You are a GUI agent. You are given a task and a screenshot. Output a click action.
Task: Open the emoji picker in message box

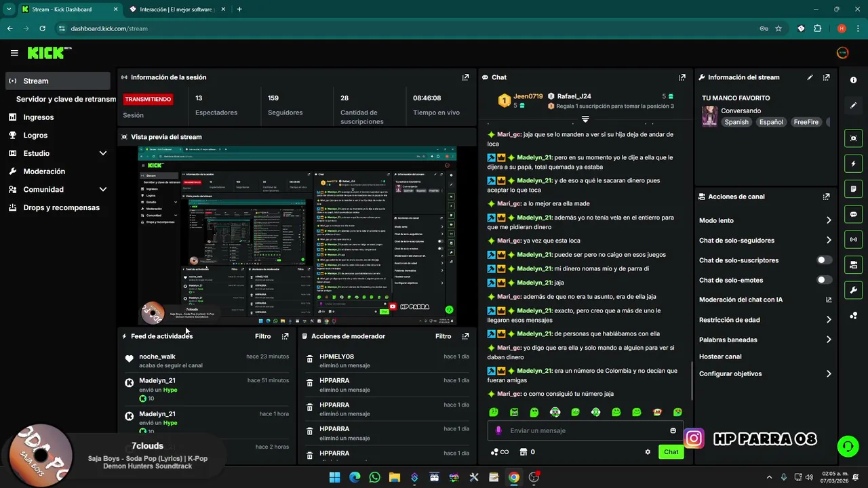pyautogui.click(x=673, y=430)
